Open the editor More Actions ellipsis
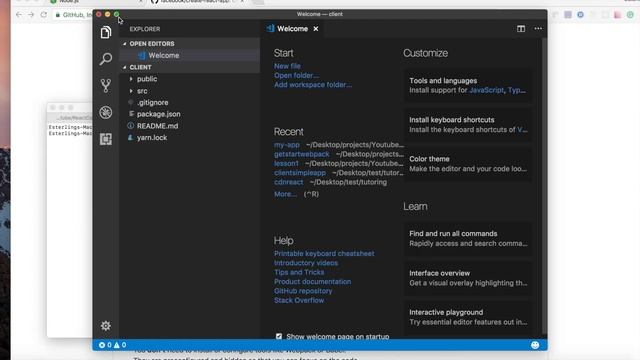 pos(538,29)
